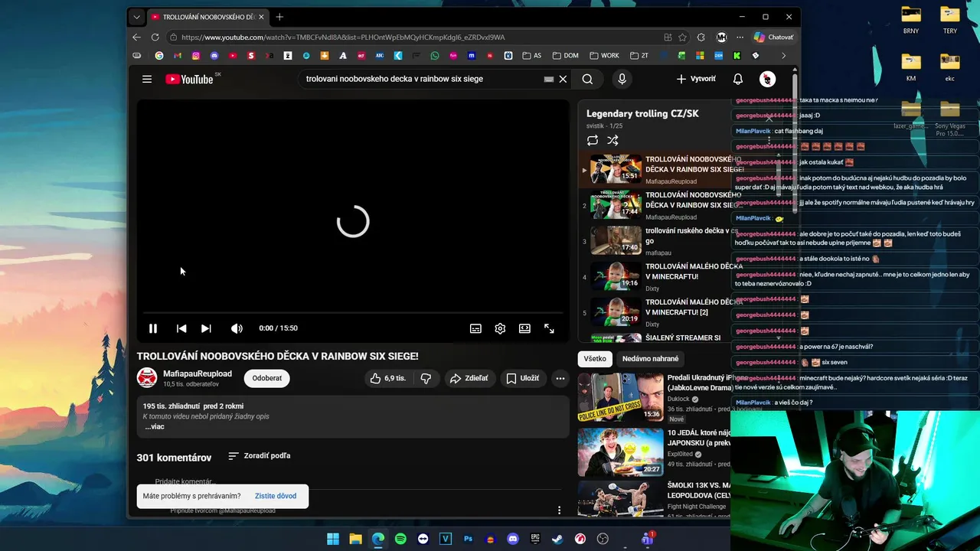The height and width of the screenshot is (551, 980).
Task: Open the DOM bookmarks folder
Action: pyautogui.click(x=565, y=56)
